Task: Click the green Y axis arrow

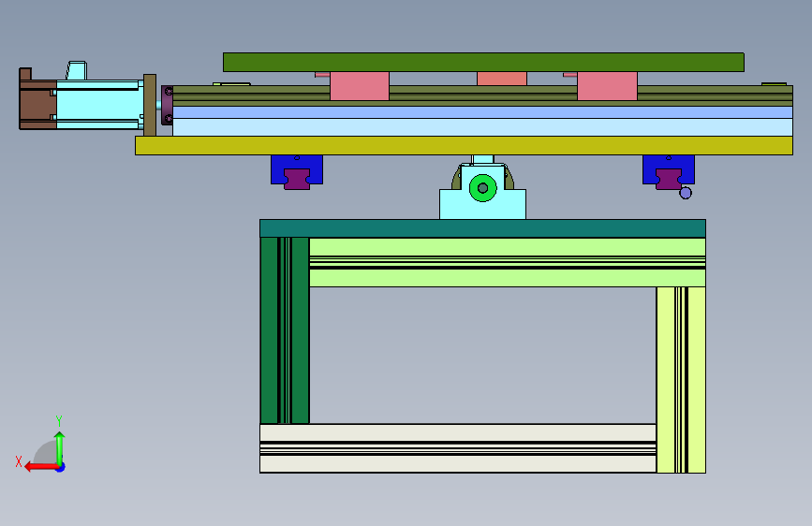Action: 60,447
